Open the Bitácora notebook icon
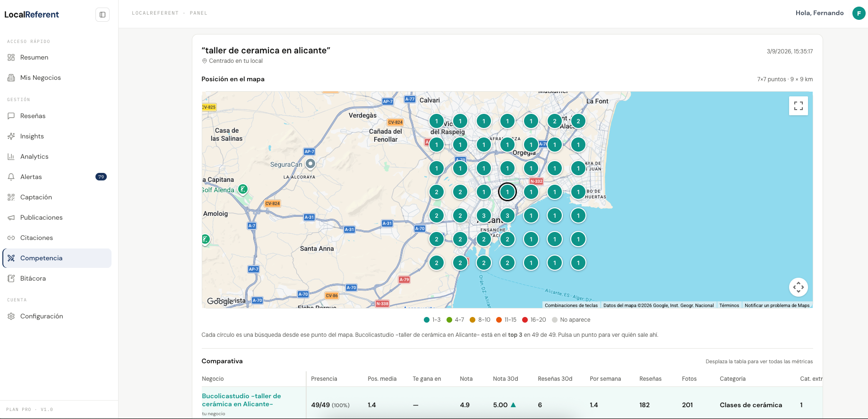This screenshot has width=868, height=419. [11, 279]
